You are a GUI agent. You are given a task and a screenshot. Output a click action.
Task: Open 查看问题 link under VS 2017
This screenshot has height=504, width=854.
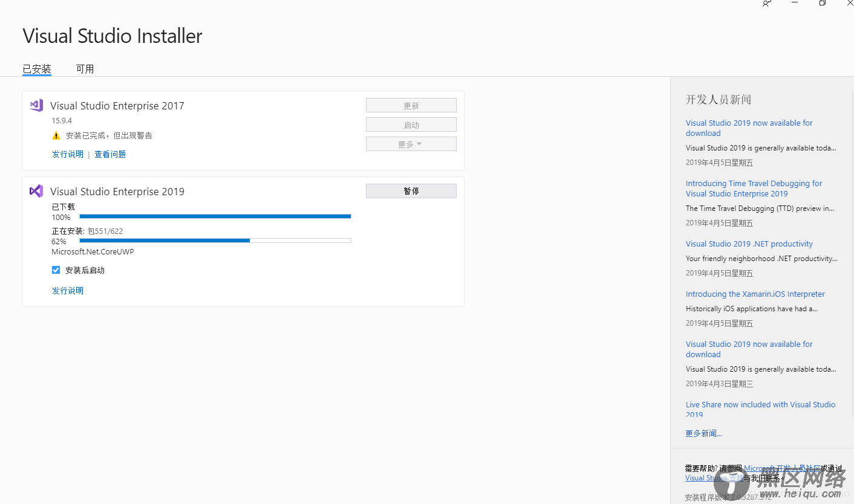click(110, 154)
